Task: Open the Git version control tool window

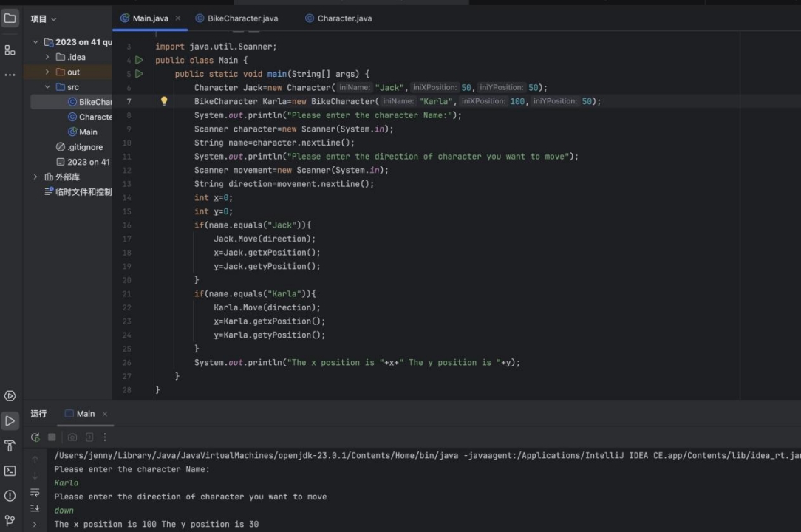Action: point(10,520)
